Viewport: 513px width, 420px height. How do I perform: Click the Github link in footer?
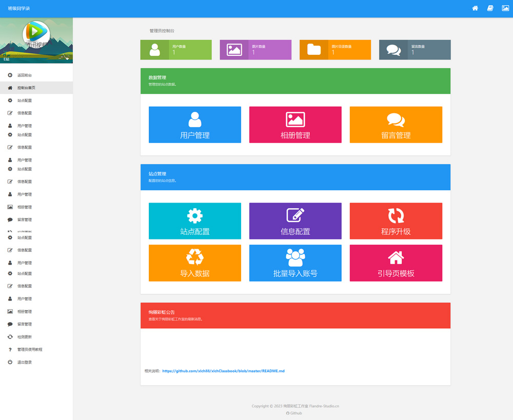click(295, 413)
